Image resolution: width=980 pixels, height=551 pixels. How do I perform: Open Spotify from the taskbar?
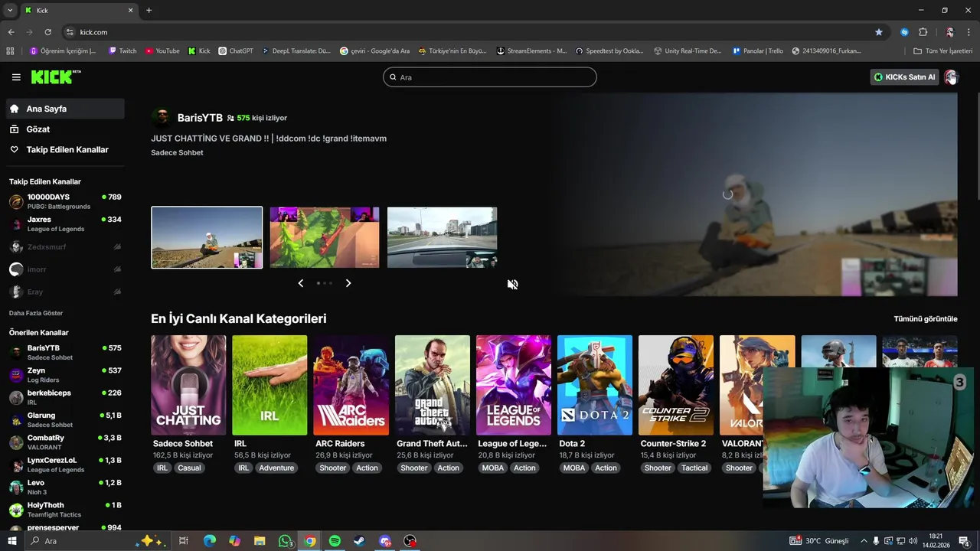pos(335,541)
